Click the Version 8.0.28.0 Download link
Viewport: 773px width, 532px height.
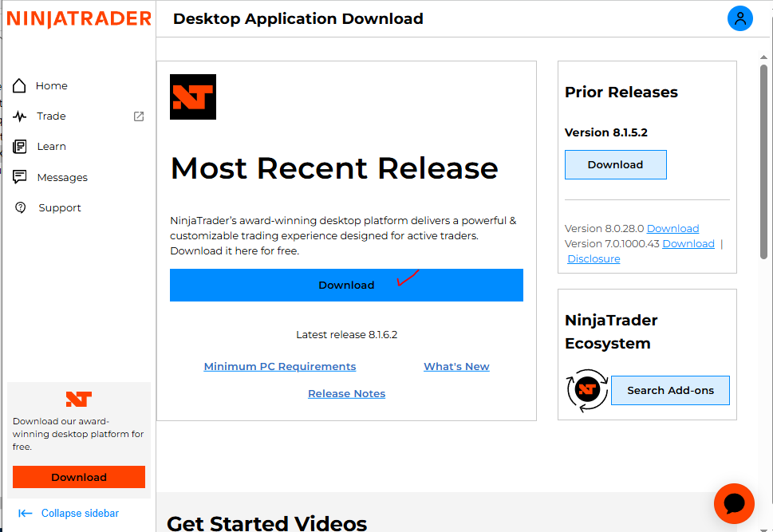click(x=673, y=228)
